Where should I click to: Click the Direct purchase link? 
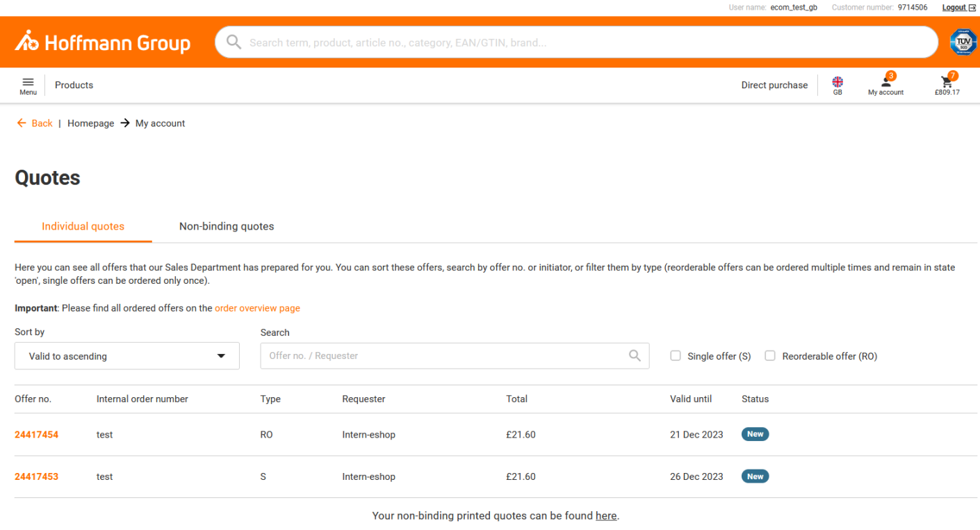pyautogui.click(x=774, y=85)
